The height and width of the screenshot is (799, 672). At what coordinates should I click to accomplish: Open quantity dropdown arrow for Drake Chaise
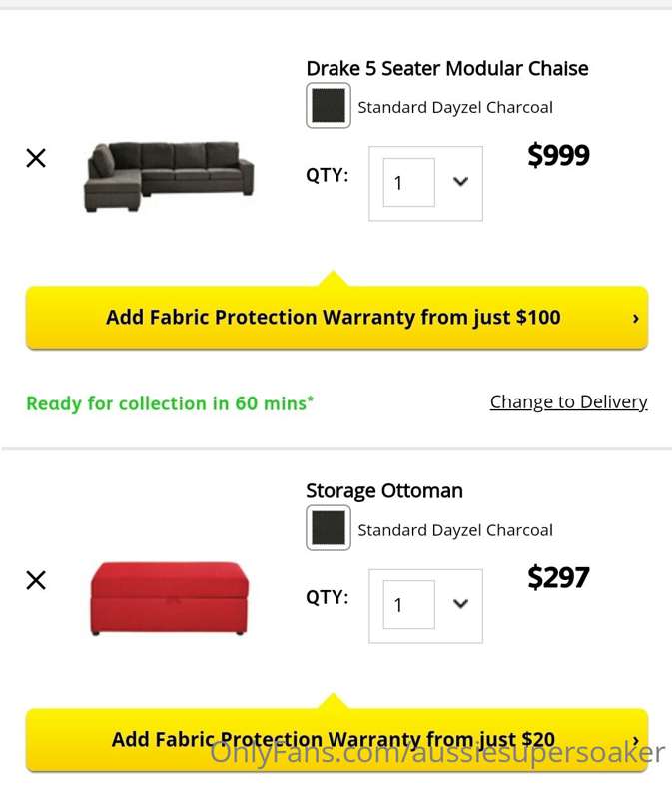tap(460, 182)
